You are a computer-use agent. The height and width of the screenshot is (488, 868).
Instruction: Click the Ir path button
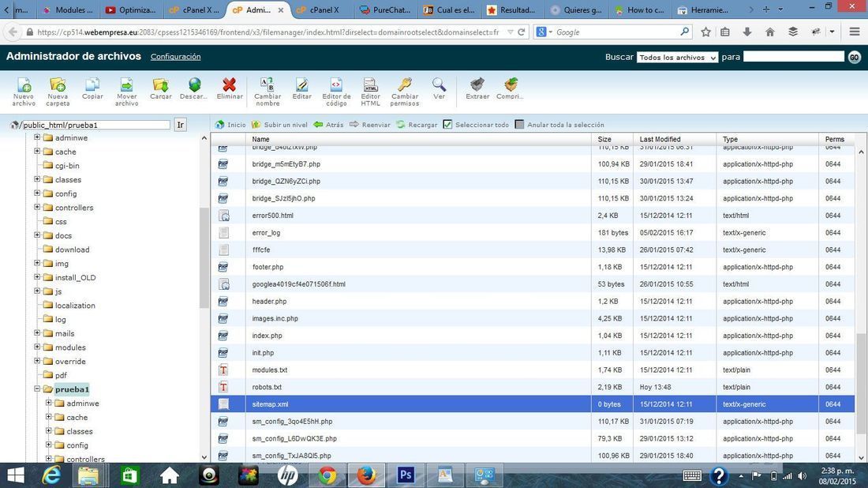[x=181, y=125]
